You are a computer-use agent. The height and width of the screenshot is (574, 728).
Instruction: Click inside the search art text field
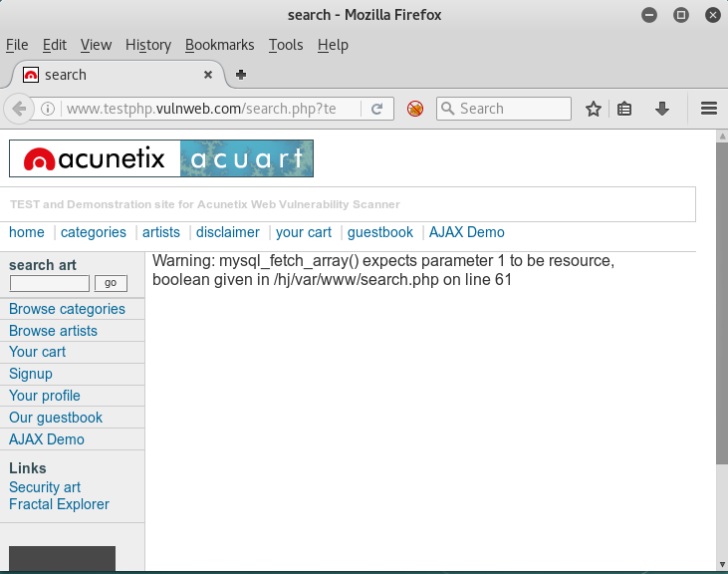[50, 283]
